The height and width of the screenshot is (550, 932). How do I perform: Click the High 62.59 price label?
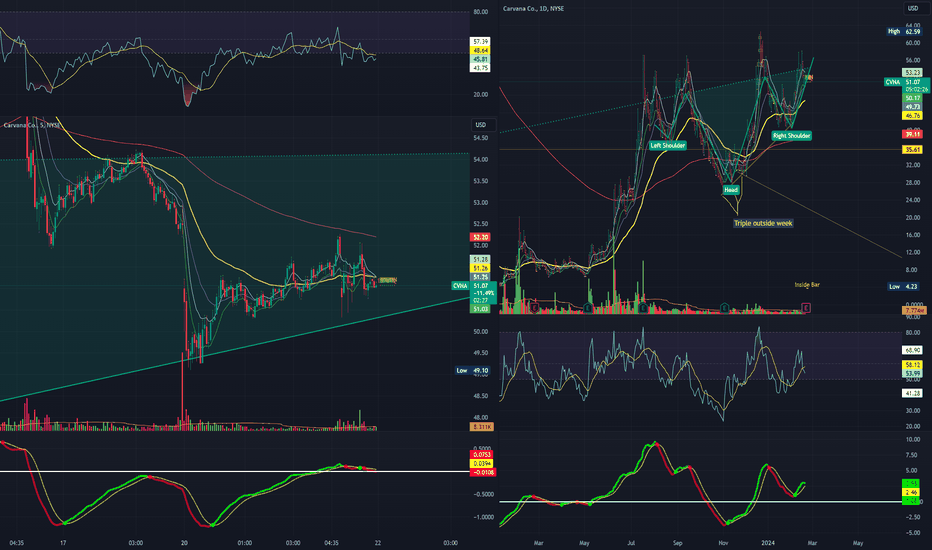pos(904,31)
